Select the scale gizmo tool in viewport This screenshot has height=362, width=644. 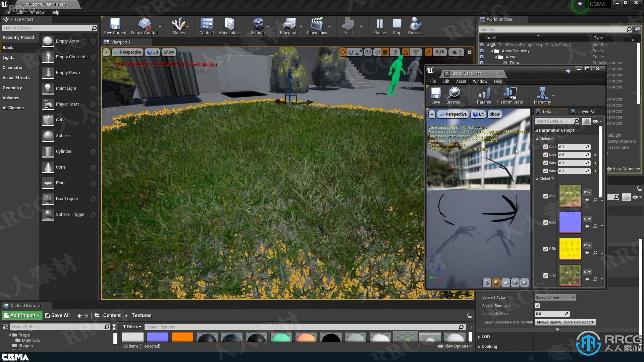click(359, 52)
